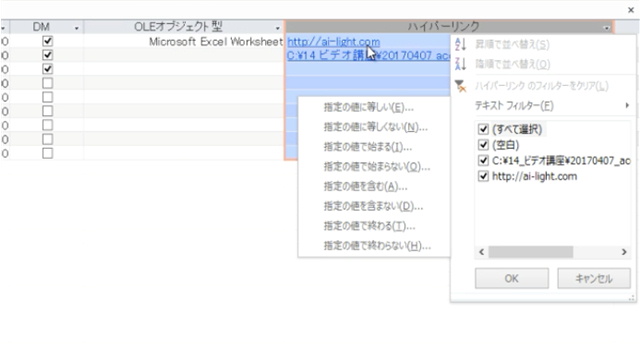640x360 pixels.
Task: Uncheck the DM checkbox in the second row
Action: point(47,55)
